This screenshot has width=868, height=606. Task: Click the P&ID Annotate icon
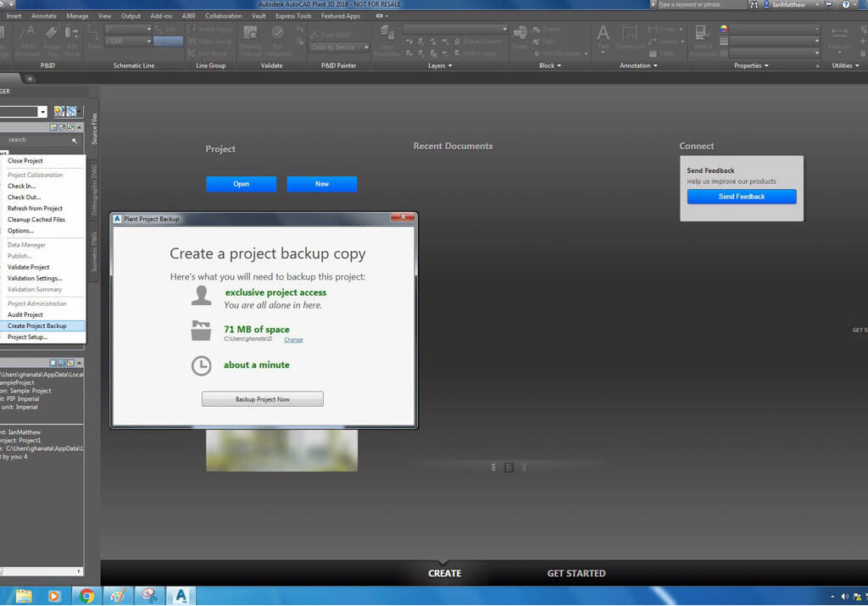27,34
